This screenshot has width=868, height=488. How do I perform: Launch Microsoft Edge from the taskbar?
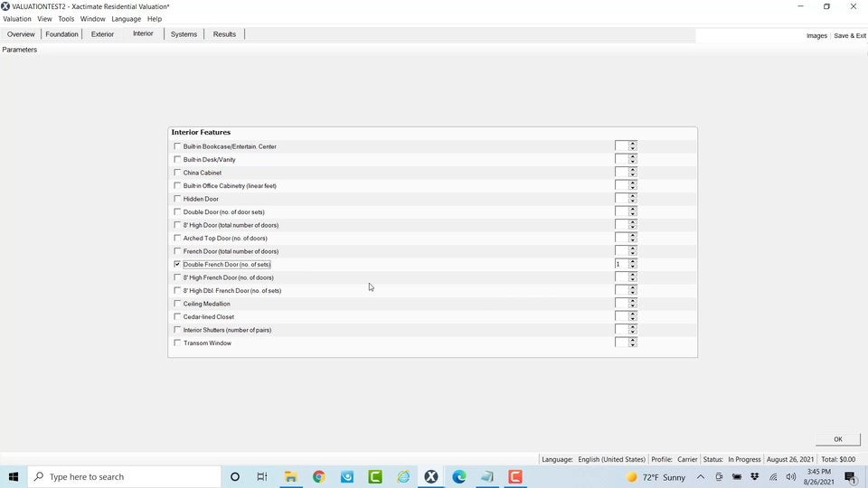click(x=459, y=476)
